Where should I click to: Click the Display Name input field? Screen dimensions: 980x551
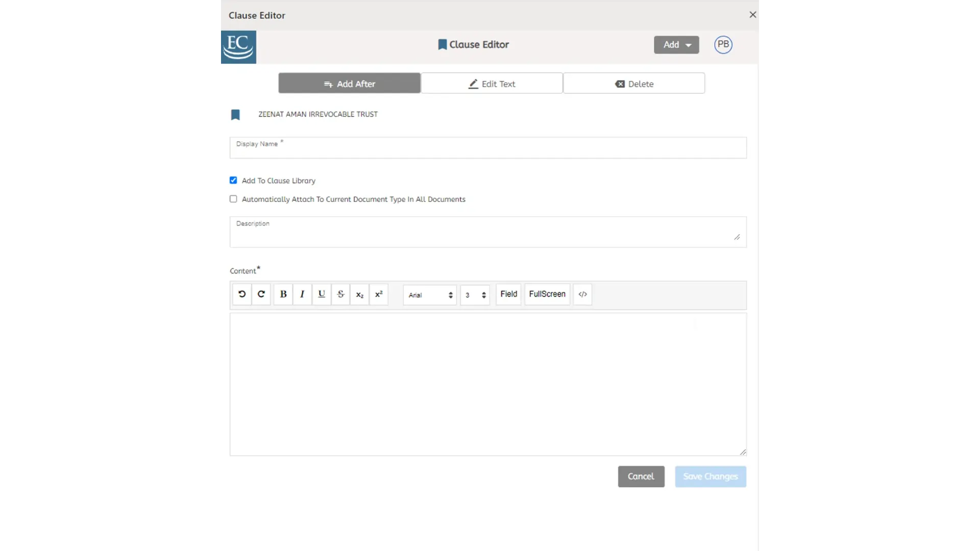point(488,148)
